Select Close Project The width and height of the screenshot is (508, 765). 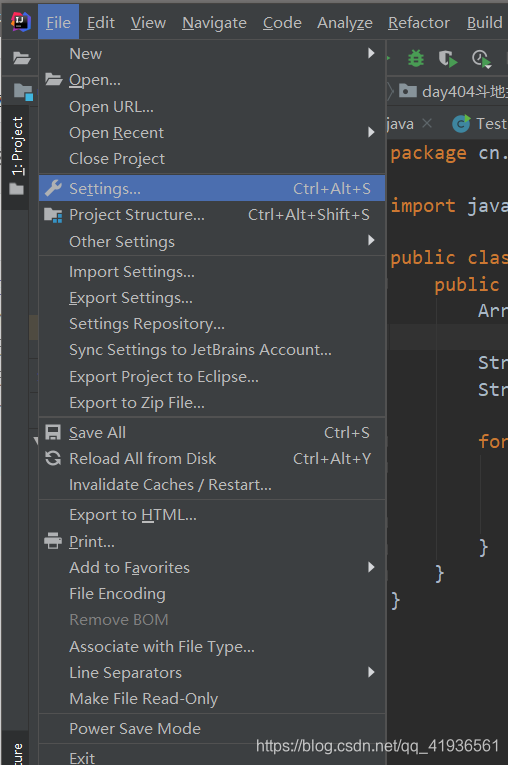212,159
